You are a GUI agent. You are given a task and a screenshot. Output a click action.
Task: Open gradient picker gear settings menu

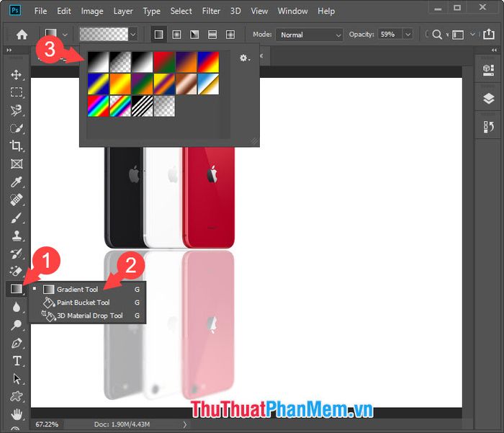pos(244,58)
